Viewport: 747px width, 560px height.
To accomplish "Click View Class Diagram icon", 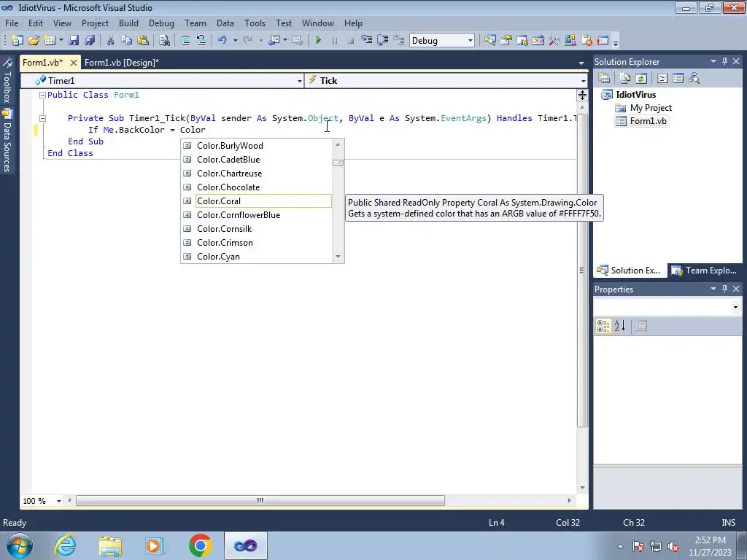I will coord(694,78).
